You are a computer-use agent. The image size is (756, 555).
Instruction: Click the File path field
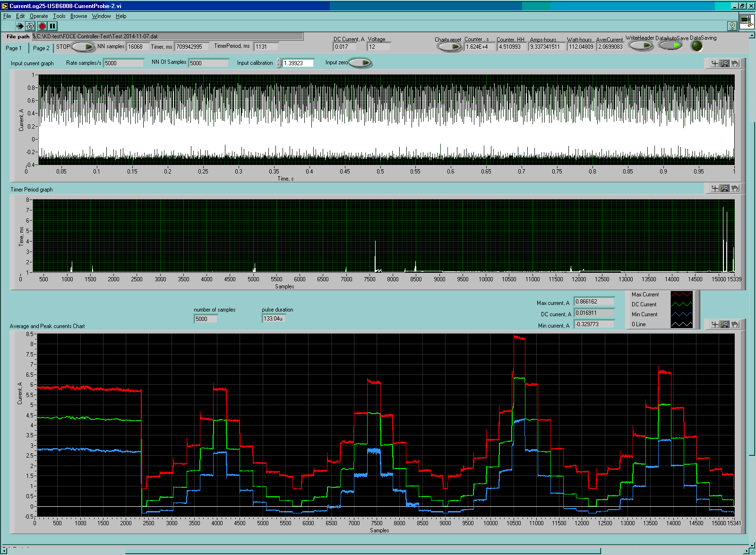(170, 36)
